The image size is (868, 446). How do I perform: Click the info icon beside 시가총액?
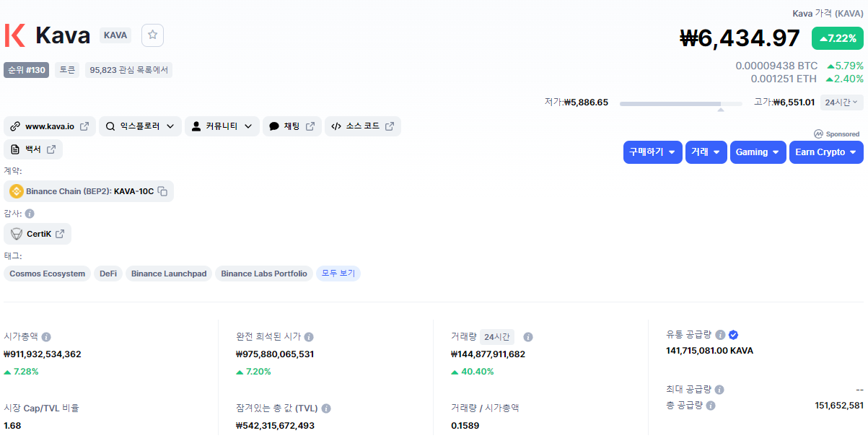tap(46, 337)
